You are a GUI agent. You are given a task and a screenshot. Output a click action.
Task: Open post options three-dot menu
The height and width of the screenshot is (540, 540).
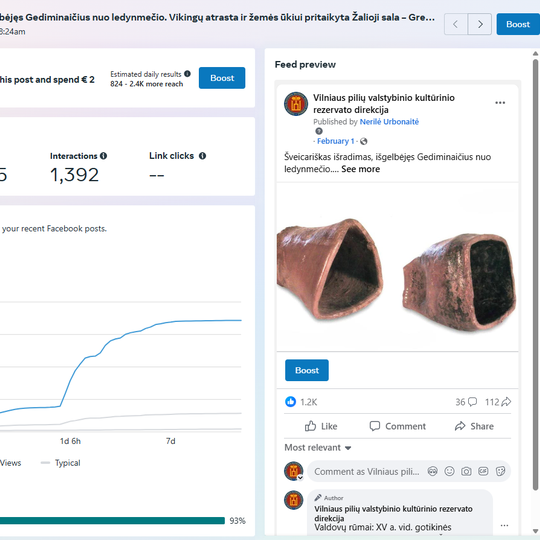[x=500, y=103]
